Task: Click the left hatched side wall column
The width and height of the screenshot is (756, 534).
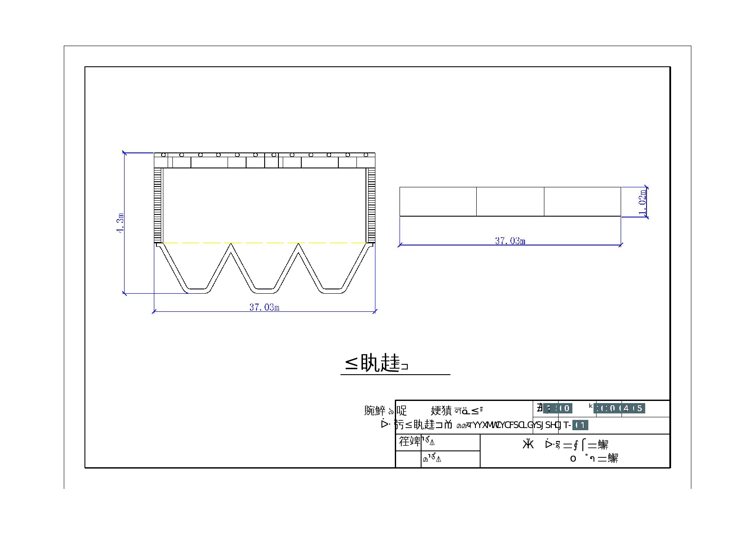Action: click(158, 205)
